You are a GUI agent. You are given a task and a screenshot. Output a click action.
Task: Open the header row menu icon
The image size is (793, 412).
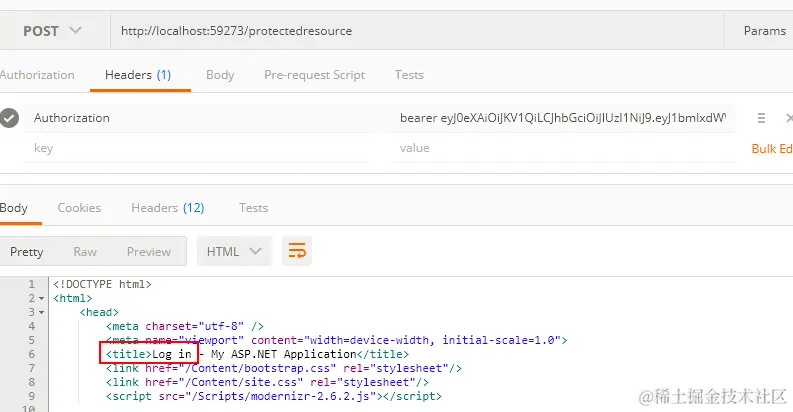tap(761, 118)
